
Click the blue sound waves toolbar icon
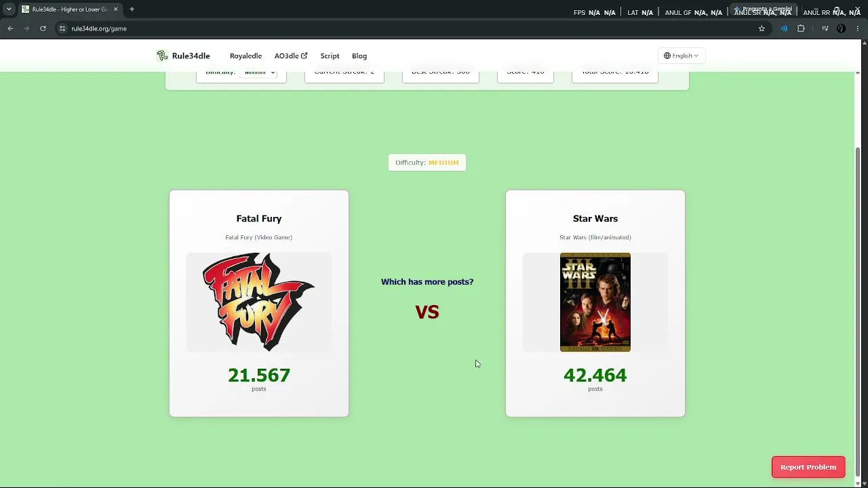[x=784, y=28]
